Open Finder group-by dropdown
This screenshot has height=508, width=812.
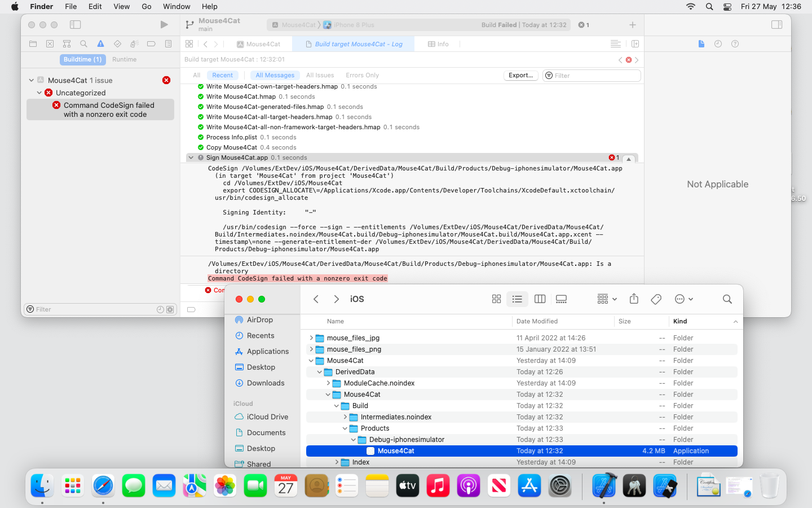pos(607,299)
